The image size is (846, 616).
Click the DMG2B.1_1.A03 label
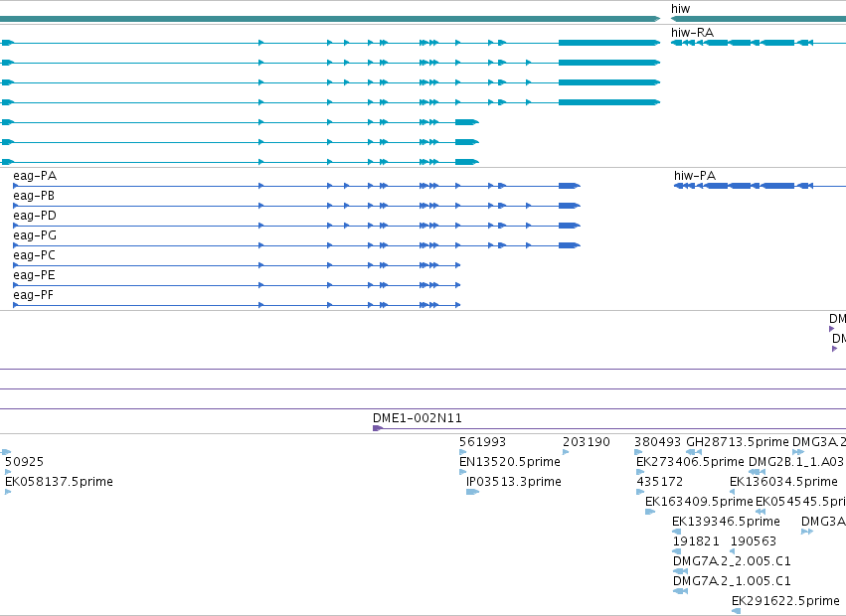coord(796,462)
